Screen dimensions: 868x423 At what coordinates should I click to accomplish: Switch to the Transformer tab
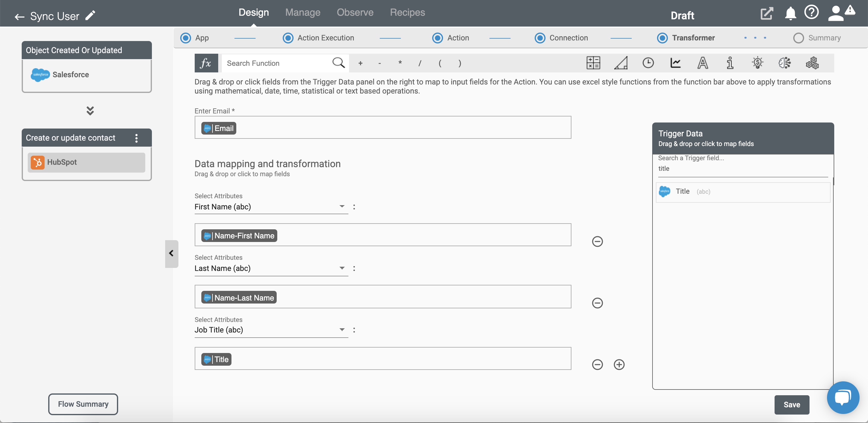[x=693, y=37]
